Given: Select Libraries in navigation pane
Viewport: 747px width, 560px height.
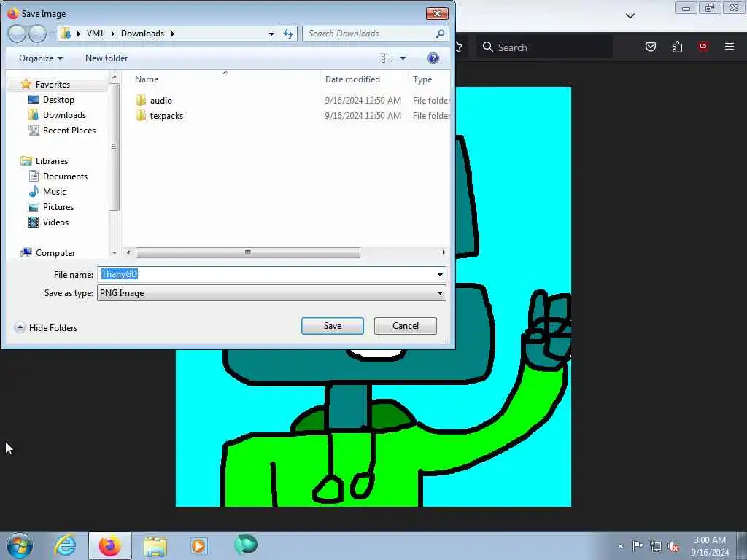Looking at the screenshot, I should click(52, 161).
